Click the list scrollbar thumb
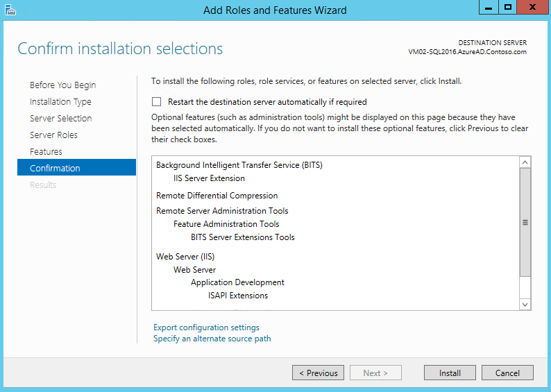Image resolution: width=551 pixels, height=392 pixels. (x=525, y=222)
